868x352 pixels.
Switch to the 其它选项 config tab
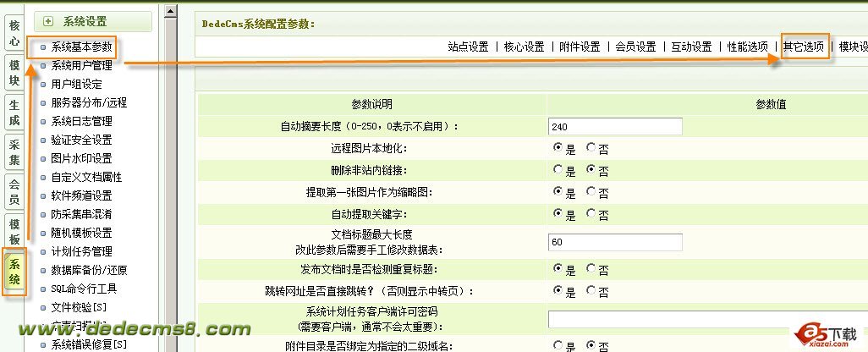pos(804,47)
